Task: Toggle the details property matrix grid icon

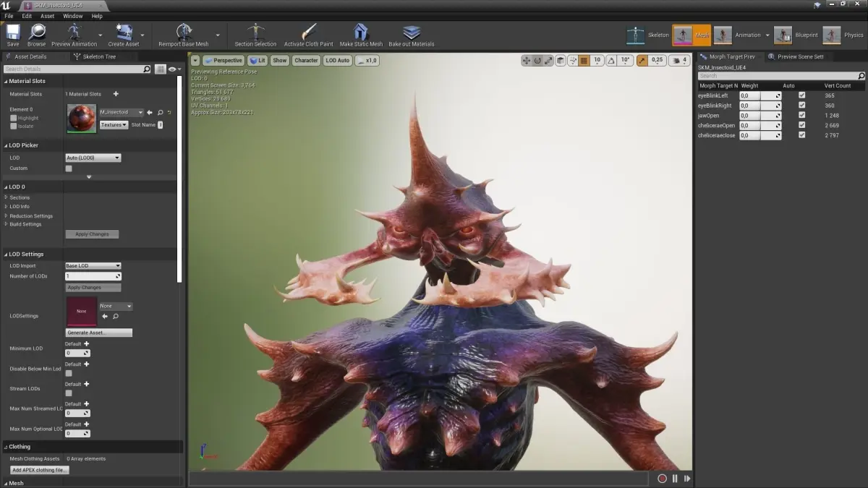Action: (161, 69)
